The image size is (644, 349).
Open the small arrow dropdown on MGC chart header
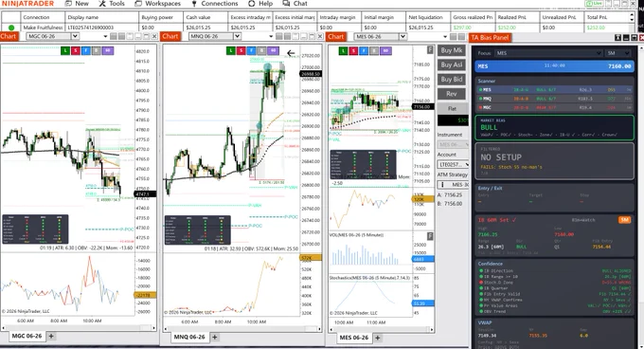tap(105, 37)
